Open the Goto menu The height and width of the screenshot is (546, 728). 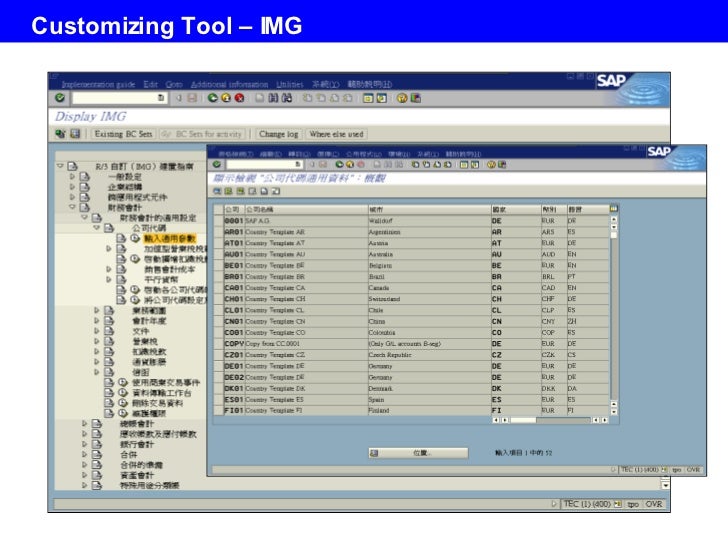174,84
